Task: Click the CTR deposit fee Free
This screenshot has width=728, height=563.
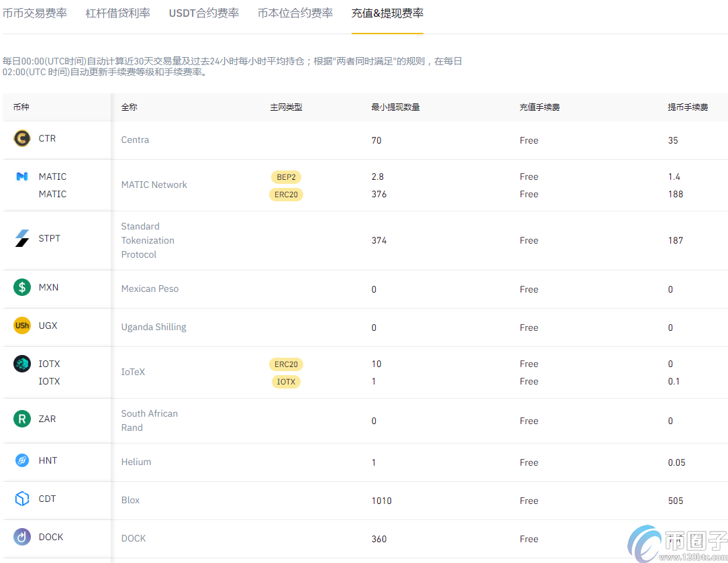Action: pyautogui.click(x=529, y=140)
